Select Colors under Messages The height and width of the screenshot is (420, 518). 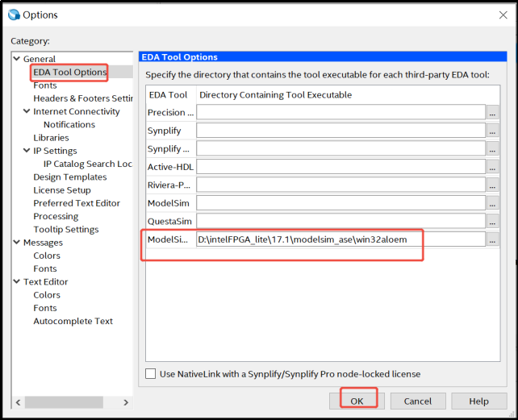click(x=47, y=256)
